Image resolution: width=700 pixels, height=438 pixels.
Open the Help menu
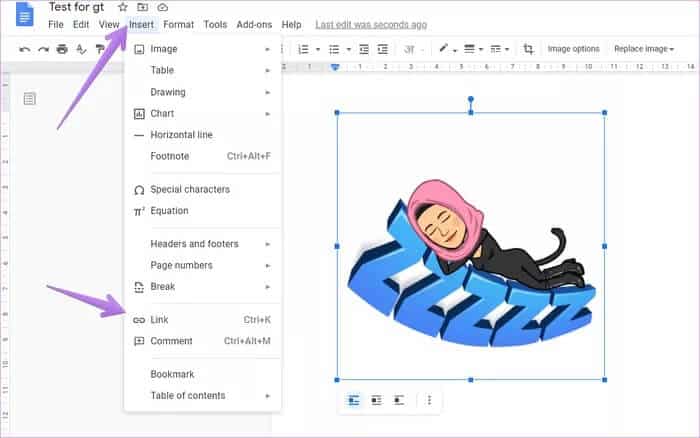click(x=291, y=25)
